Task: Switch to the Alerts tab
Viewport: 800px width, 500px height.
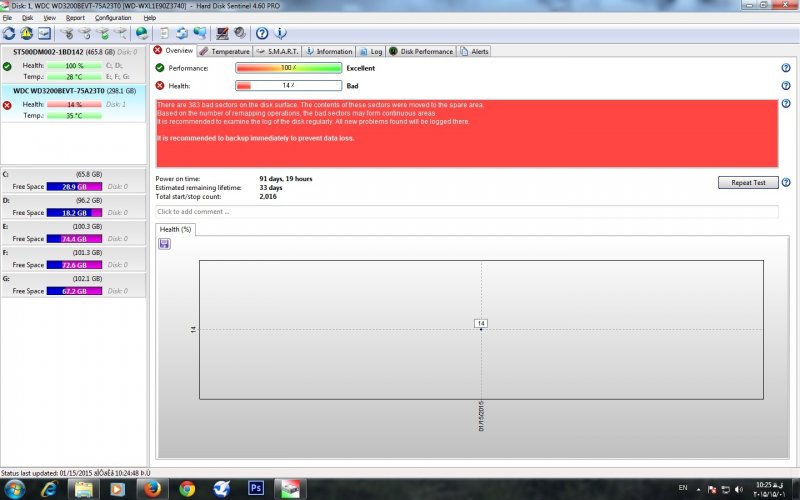Action: click(474, 52)
